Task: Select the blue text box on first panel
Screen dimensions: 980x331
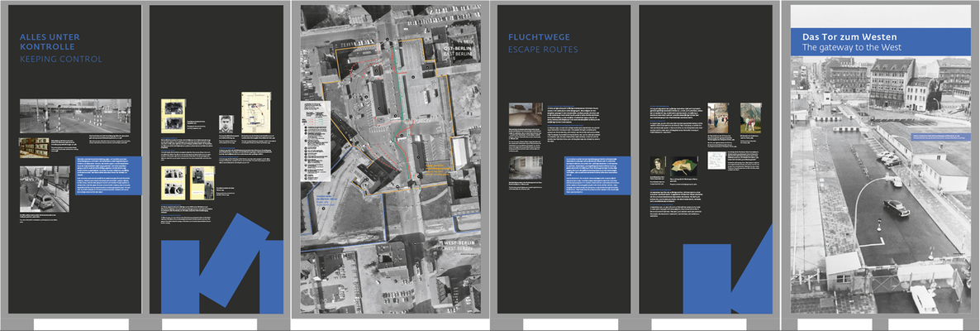Action: pyautogui.click(x=109, y=175)
